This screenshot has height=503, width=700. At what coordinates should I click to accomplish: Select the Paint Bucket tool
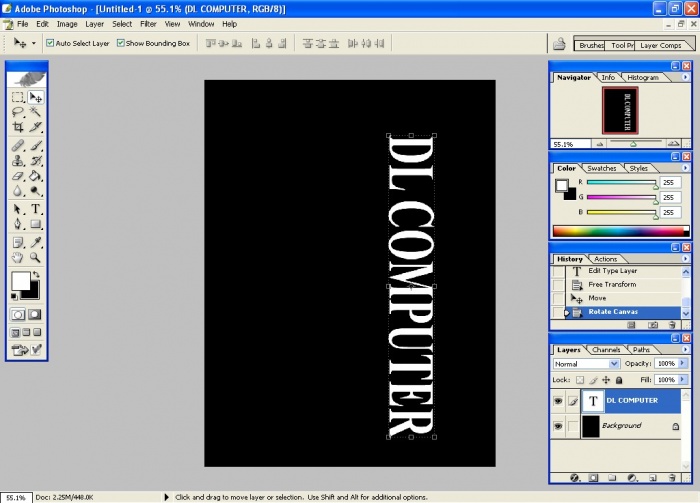35,176
